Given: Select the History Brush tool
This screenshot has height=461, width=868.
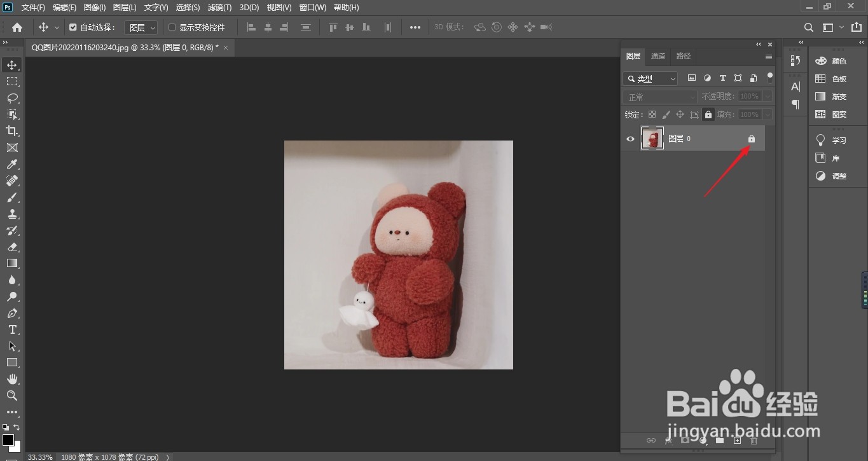Looking at the screenshot, I should click(12, 230).
